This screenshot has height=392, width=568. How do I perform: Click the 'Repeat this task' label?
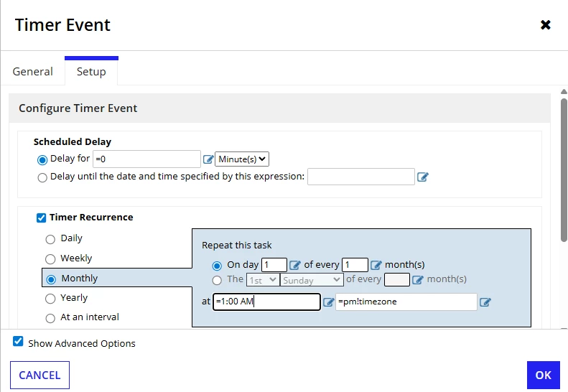[236, 246]
